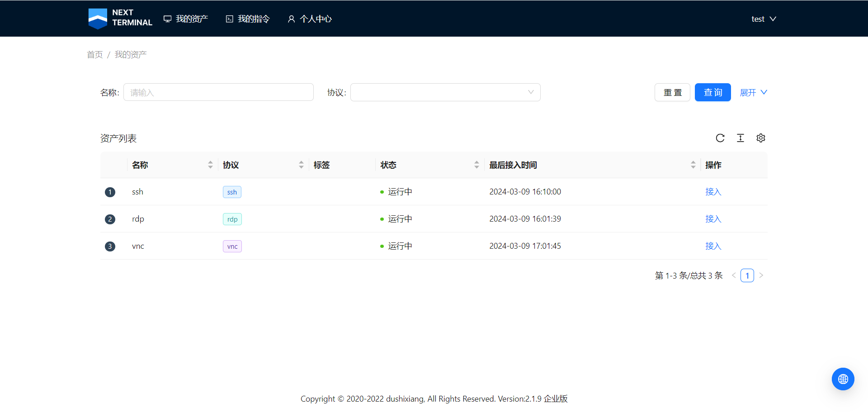Select page 1 in pagination
868x417 pixels.
747,275
